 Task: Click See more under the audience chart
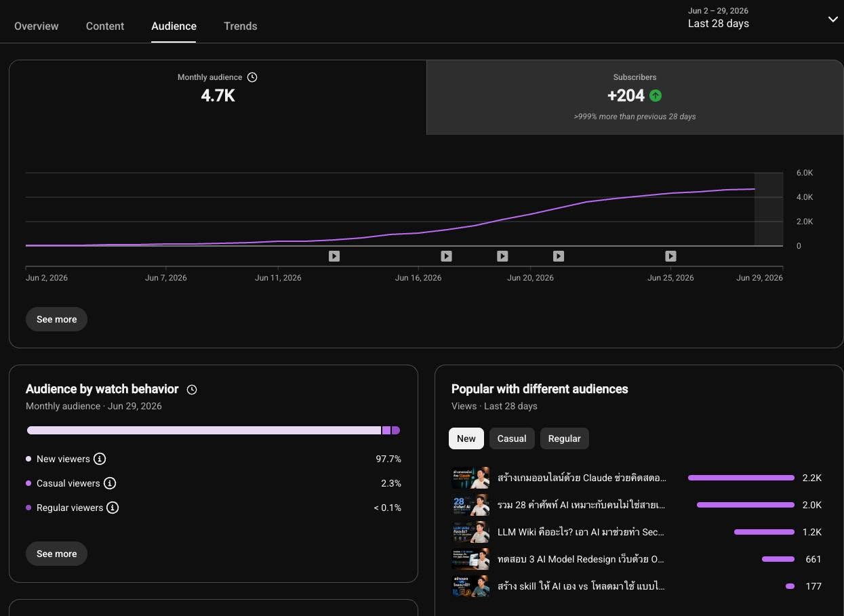57,319
